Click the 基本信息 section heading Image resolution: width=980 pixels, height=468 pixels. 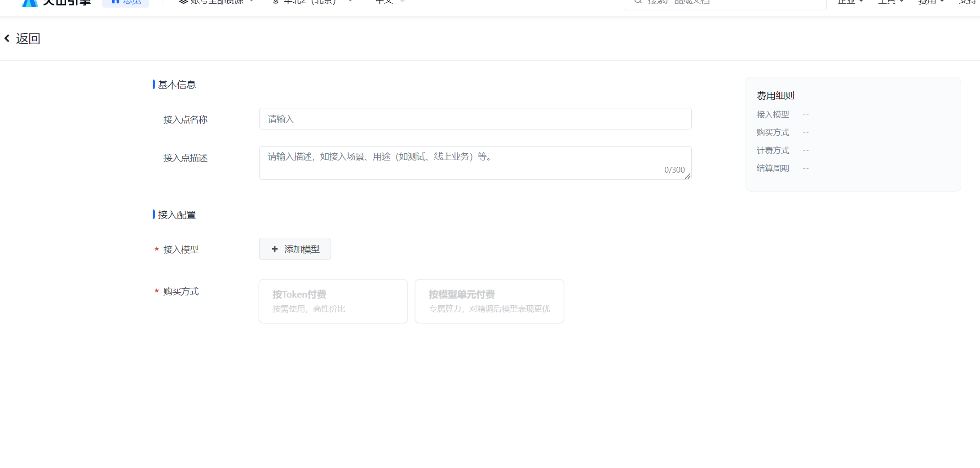pos(177,85)
